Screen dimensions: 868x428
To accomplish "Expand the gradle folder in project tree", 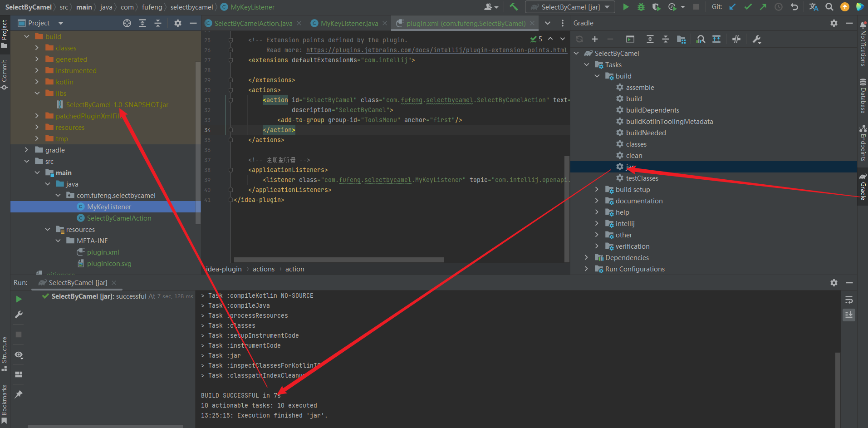I will (x=27, y=150).
